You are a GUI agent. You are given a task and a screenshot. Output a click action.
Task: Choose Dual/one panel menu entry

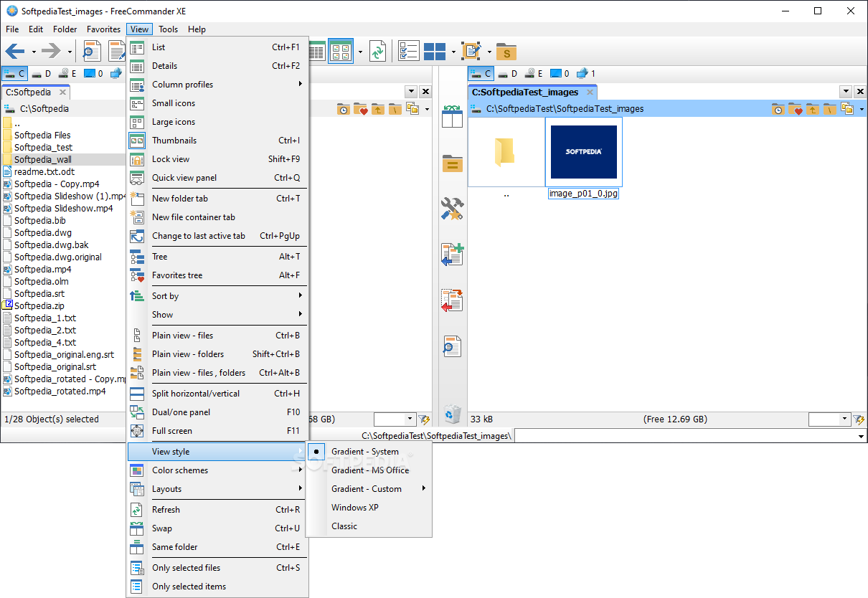tap(217, 412)
